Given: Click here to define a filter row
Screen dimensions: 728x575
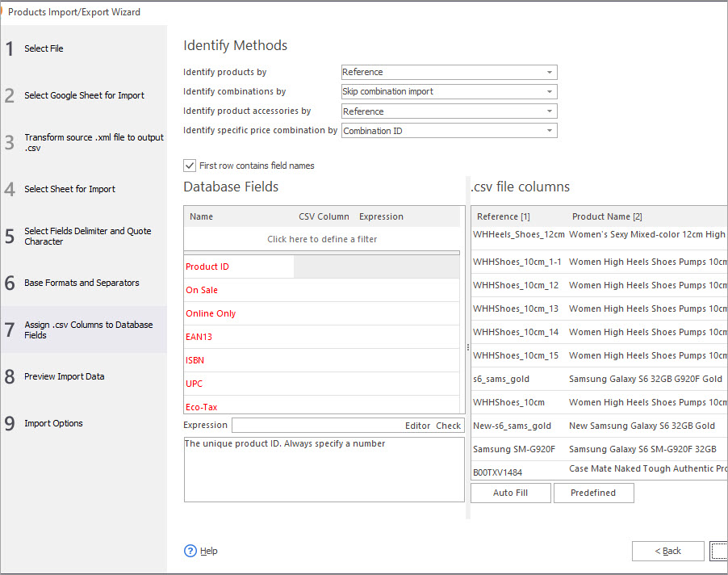Looking at the screenshot, I should click(322, 239).
